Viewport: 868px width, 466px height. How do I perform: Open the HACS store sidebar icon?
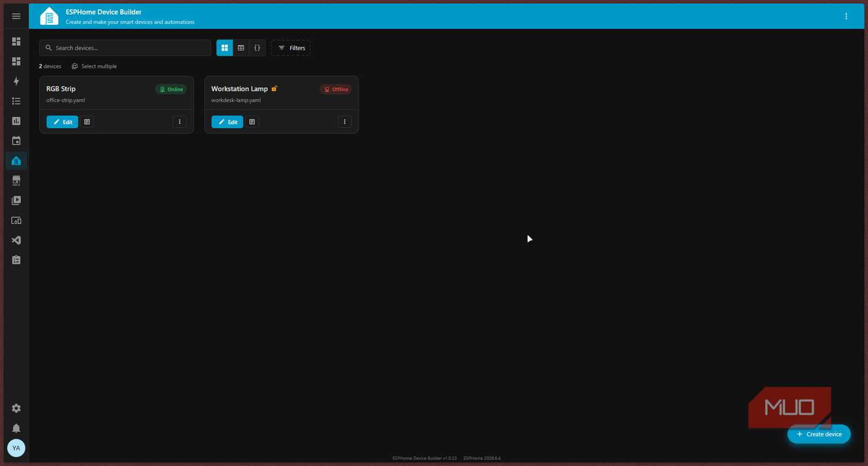pos(16,181)
